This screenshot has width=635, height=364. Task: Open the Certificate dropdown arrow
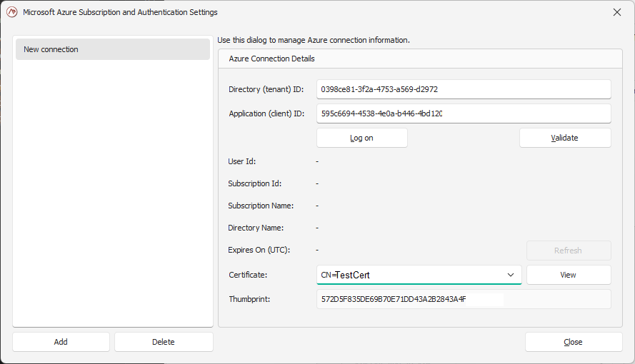[510, 275]
